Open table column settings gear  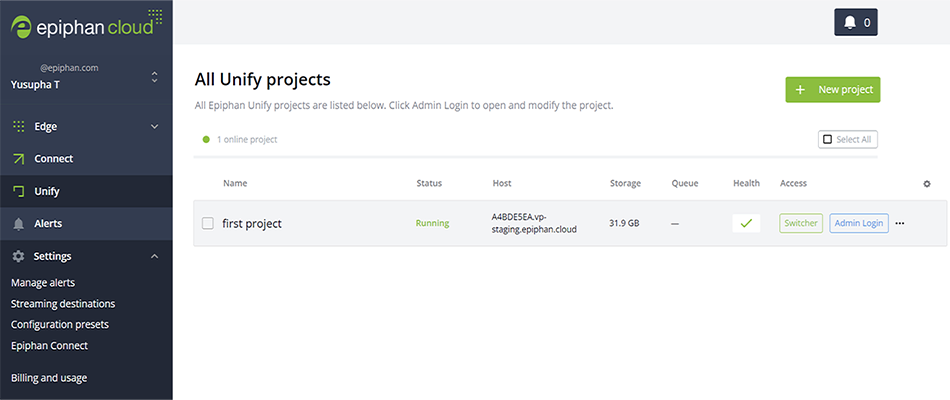pyautogui.click(x=926, y=184)
